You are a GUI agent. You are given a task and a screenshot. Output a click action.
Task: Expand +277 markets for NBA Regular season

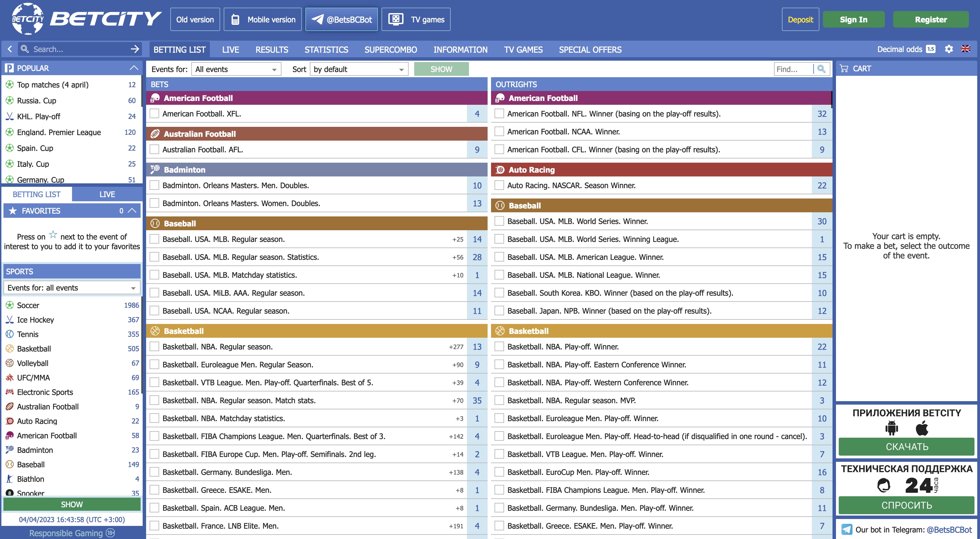pos(456,347)
